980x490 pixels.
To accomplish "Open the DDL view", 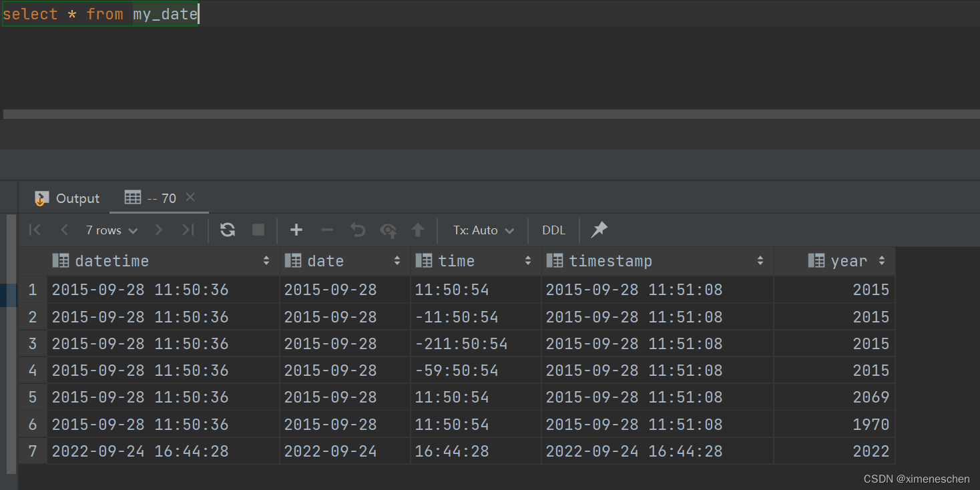I will [x=553, y=230].
